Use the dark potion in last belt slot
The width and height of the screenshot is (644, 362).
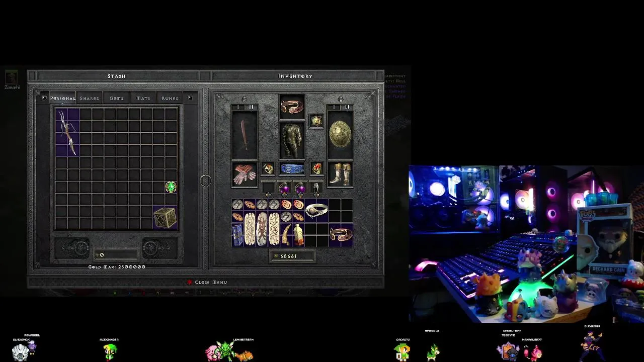tap(316, 188)
